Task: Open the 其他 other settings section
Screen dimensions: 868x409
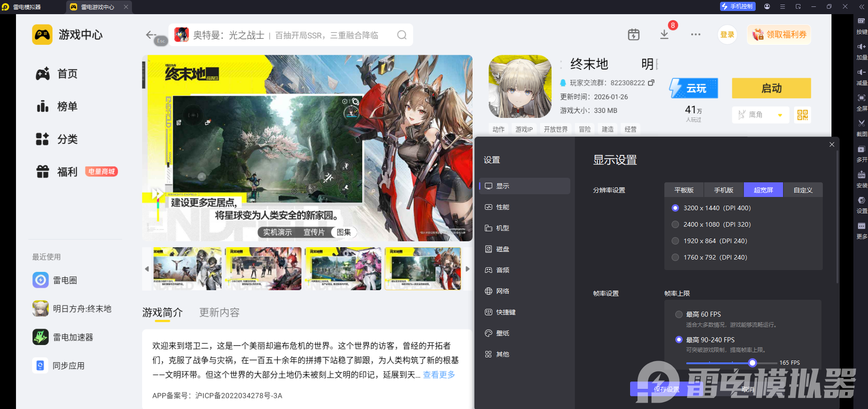Action: 525,354
